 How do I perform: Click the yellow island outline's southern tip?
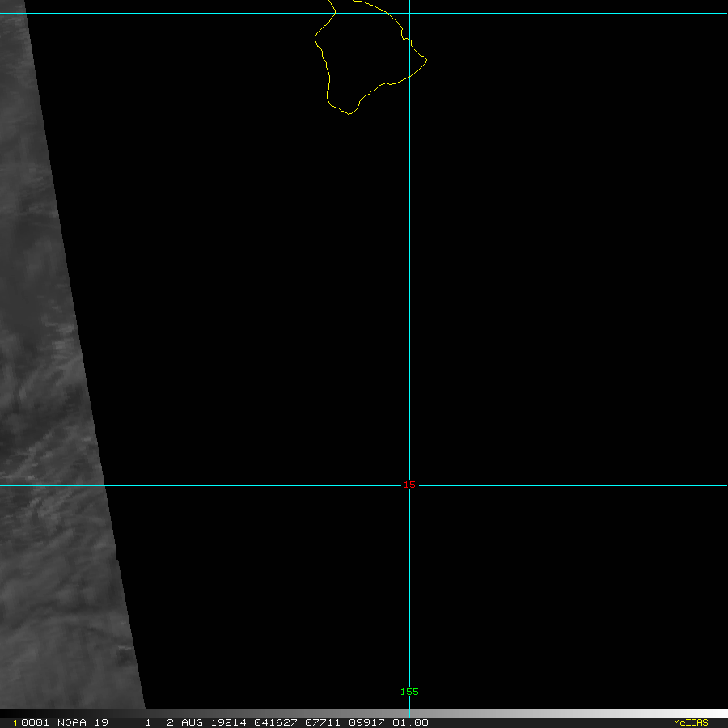coord(349,113)
